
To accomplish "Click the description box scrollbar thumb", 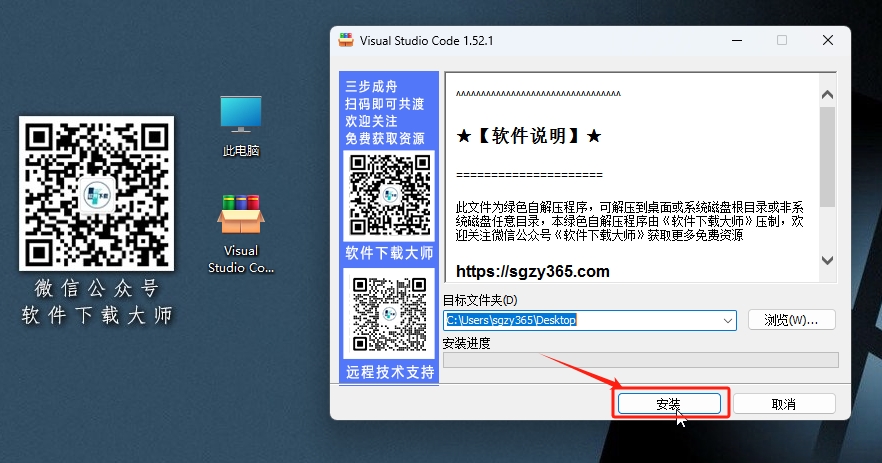I will [827, 156].
